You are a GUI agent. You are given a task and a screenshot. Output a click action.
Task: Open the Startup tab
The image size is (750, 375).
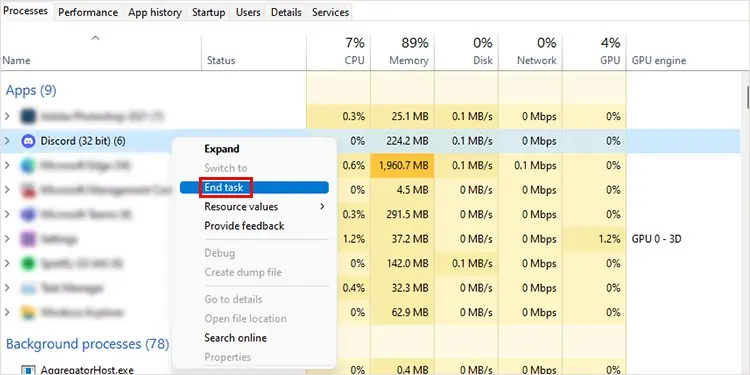[209, 12]
